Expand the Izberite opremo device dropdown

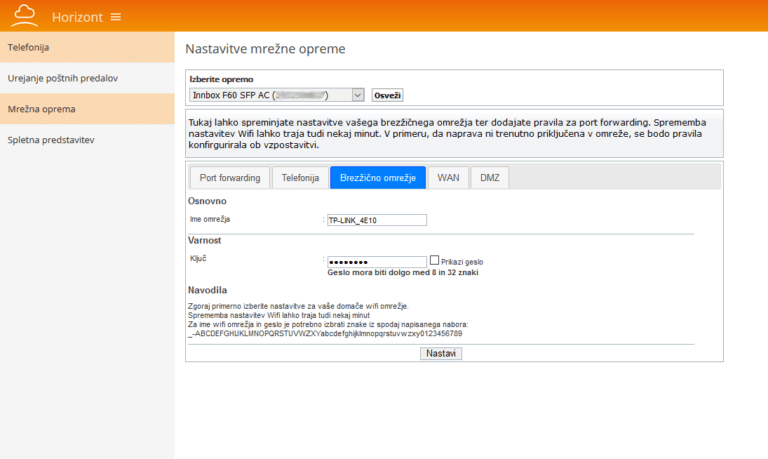point(277,95)
